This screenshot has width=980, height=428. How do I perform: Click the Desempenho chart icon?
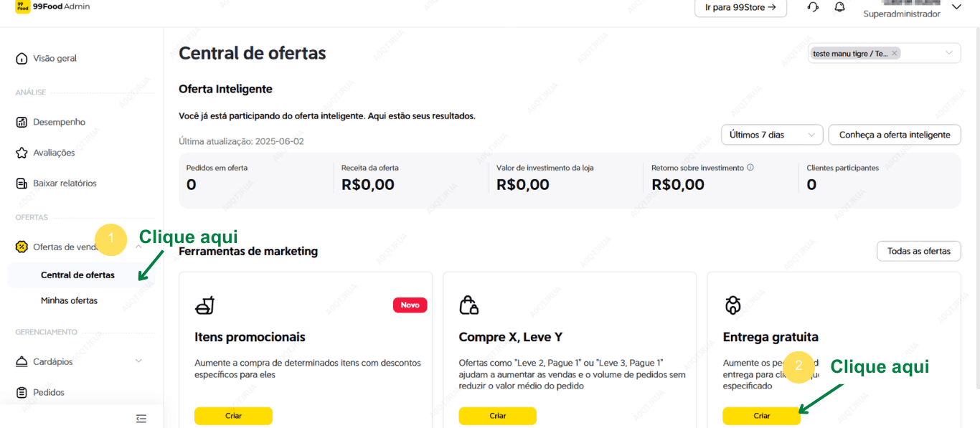tap(22, 123)
